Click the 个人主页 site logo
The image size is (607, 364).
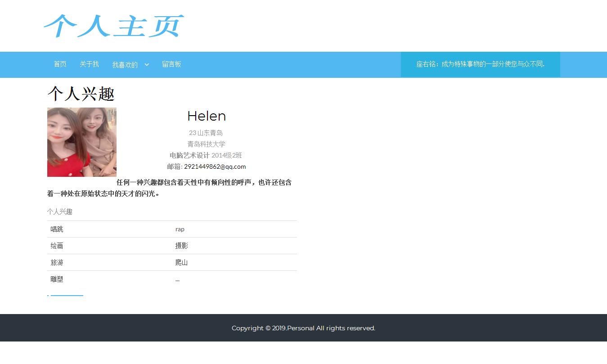tap(114, 26)
